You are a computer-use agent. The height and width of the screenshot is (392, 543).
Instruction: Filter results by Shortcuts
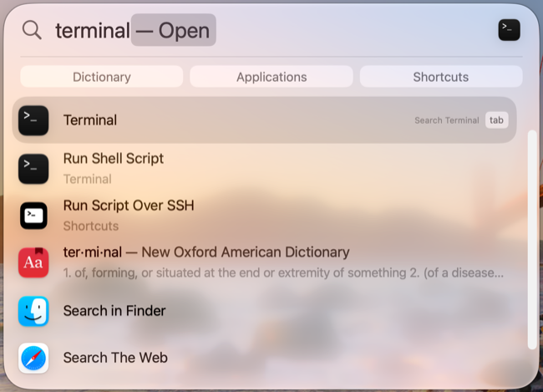441,77
